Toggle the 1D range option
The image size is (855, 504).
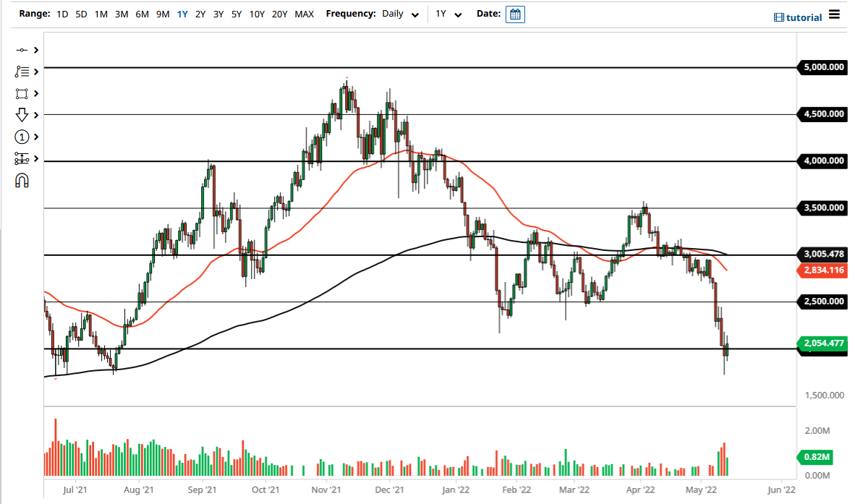[x=61, y=13]
